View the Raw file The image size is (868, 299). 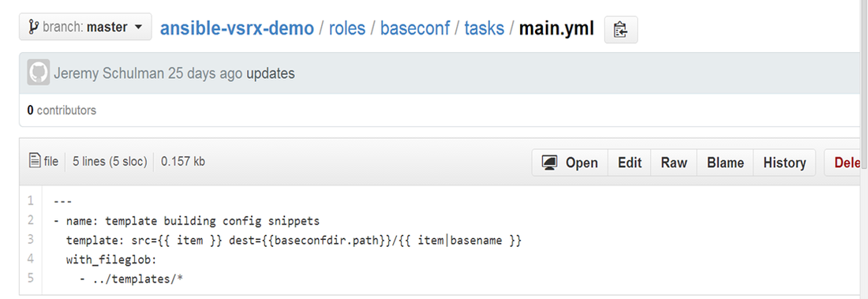click(674, 163)
